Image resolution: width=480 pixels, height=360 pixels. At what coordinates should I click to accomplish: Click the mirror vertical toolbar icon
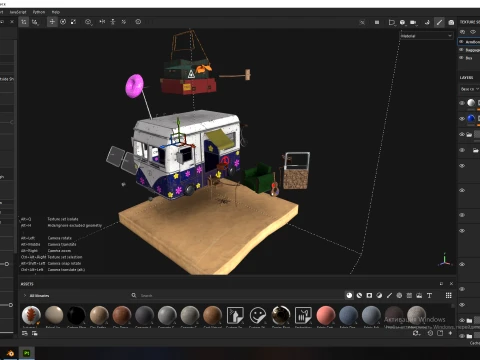click(113, 22)
